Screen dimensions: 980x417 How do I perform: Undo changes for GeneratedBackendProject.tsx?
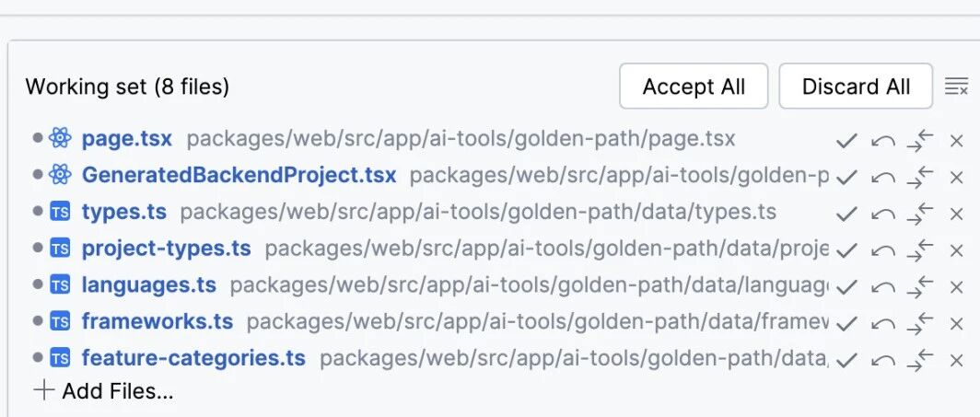(x=882, y=177)
